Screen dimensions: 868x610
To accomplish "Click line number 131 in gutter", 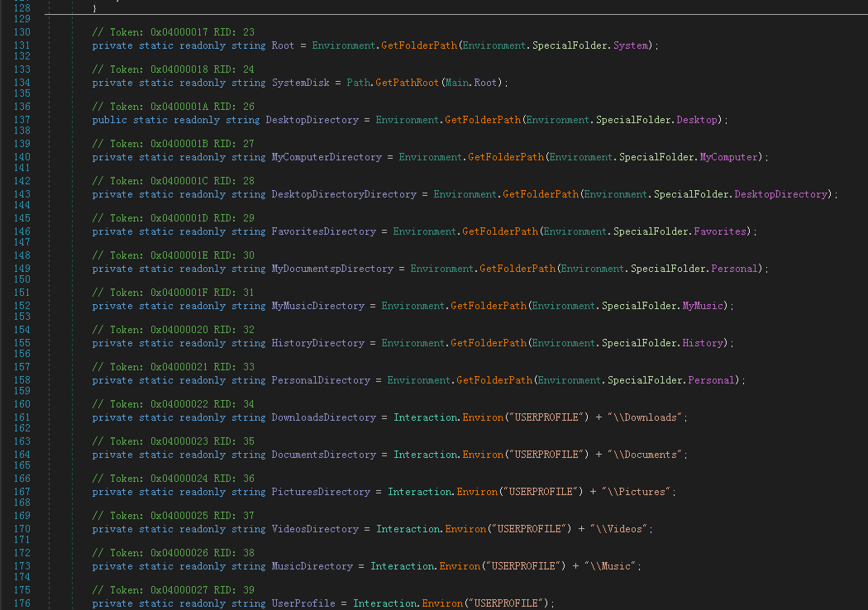I will [22, 45].
